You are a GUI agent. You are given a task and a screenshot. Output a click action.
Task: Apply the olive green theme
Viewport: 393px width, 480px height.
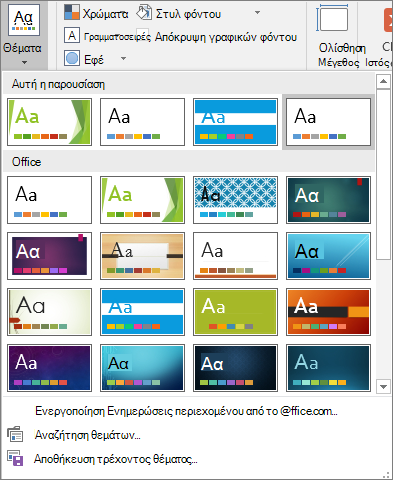(235, 312)
